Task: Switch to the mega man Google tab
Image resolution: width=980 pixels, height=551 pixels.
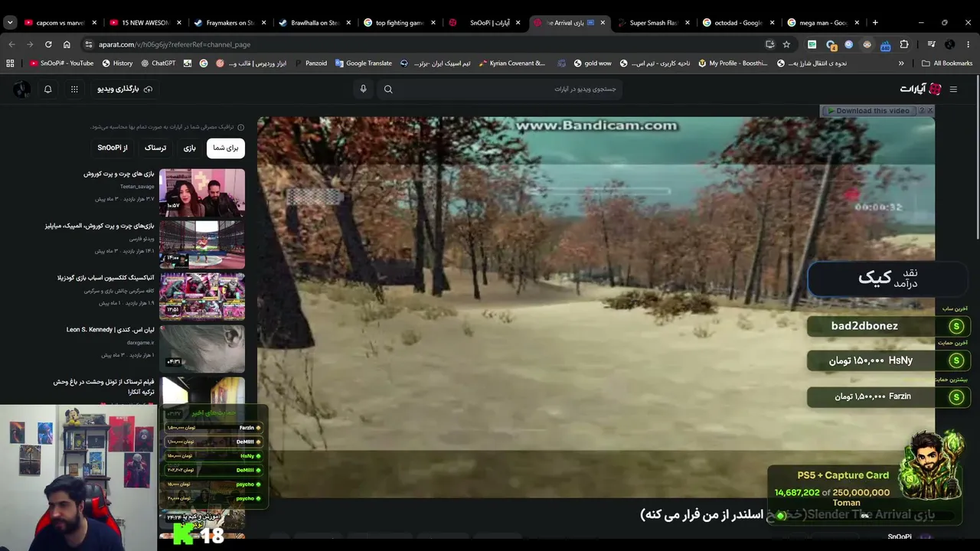Action: click(823, 23)
